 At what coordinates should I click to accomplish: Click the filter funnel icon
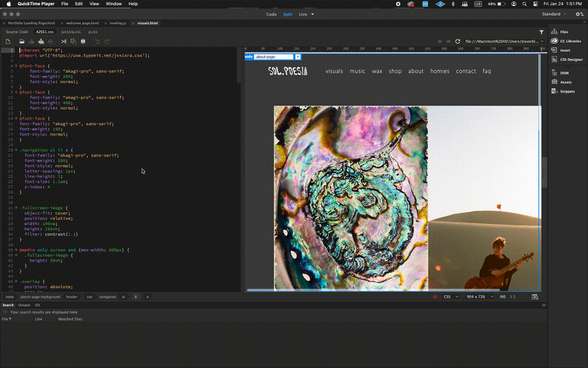pos(542,32)
